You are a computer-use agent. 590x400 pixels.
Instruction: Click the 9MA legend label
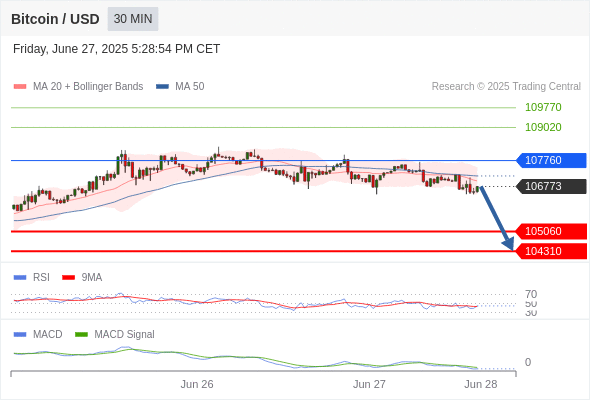point(92,277)
